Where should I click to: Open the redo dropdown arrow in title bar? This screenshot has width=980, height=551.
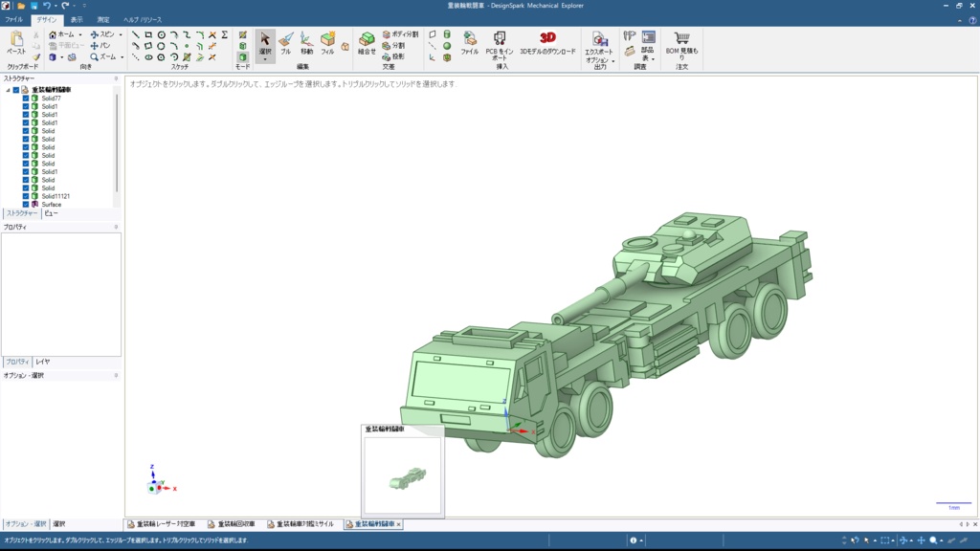click(74, 6)
